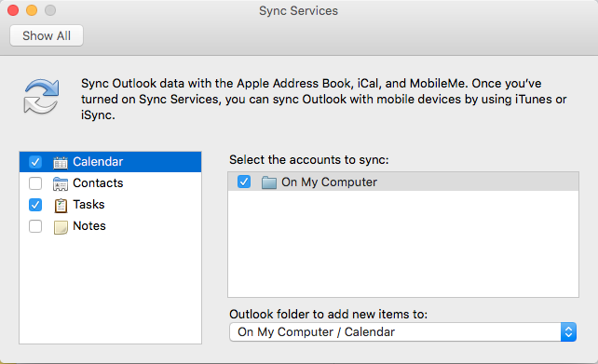Open the Outlook folder dropdown arrows

click(x=568, y=332)
